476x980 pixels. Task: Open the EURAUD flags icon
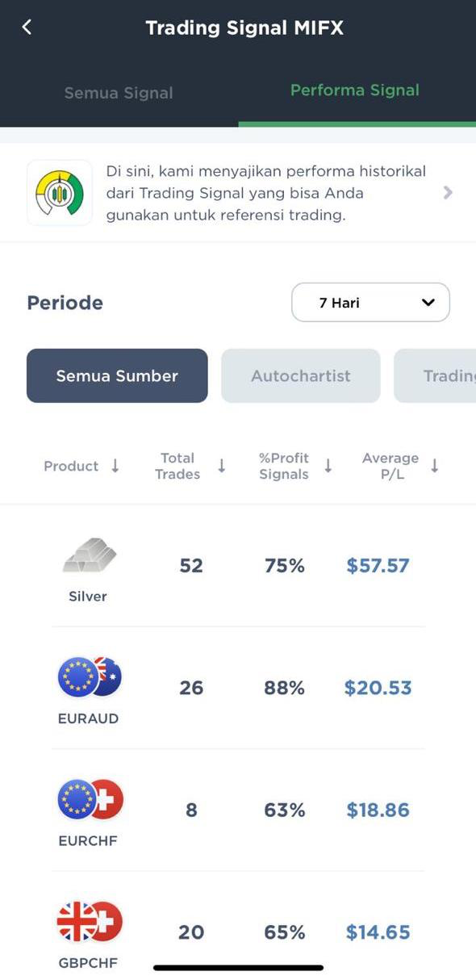pos(90,676)
